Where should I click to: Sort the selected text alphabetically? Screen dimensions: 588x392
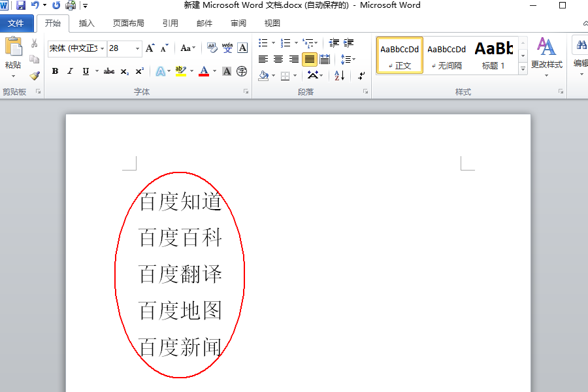point(339,75)
